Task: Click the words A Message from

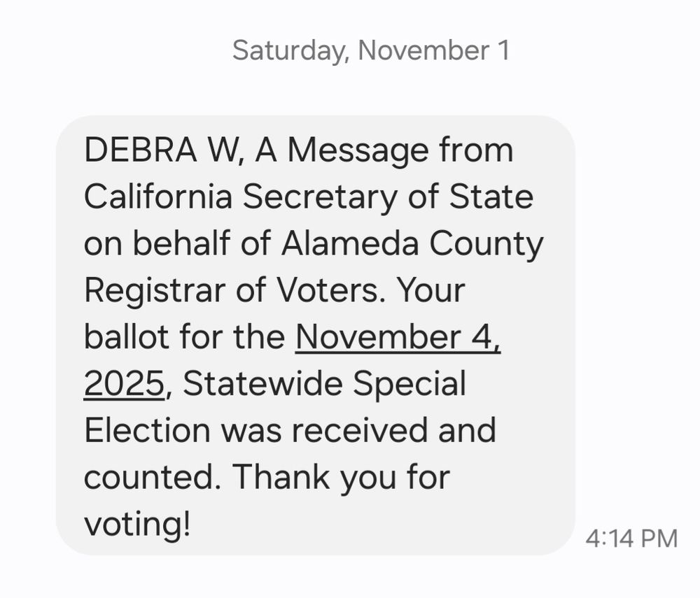Action: pos(384,151)
